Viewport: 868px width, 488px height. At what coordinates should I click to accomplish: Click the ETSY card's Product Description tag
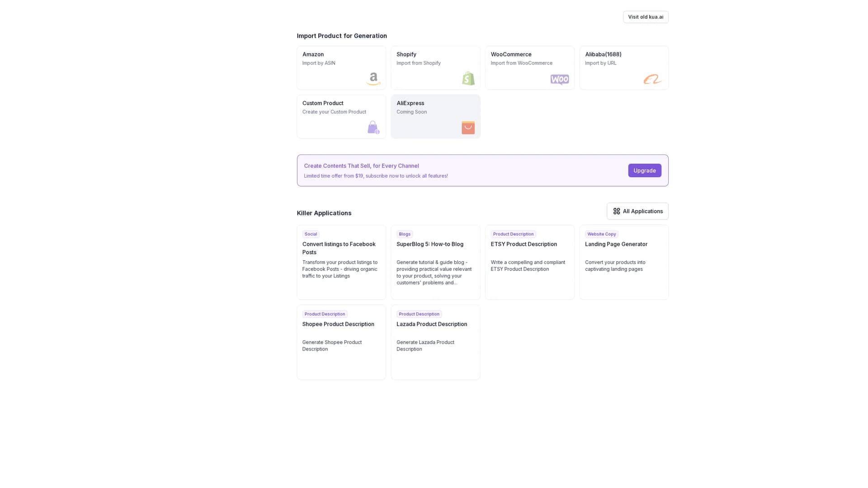coord(513,234)
